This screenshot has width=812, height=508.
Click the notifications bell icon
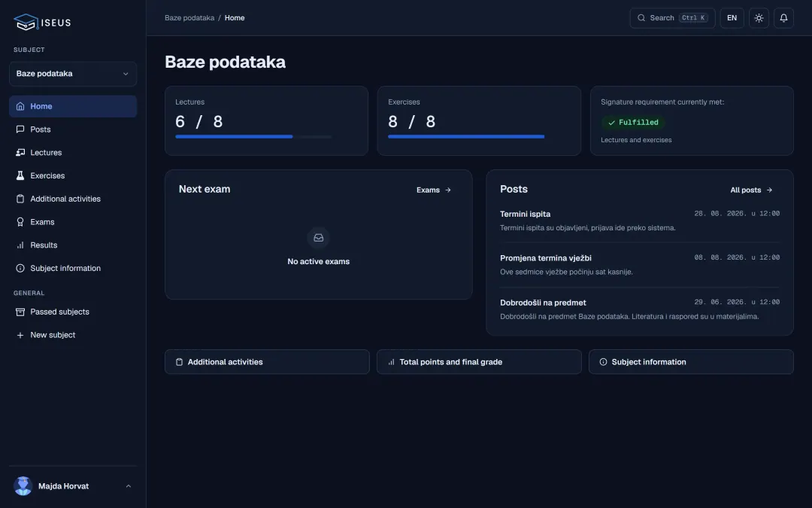[x=783, y=17]
